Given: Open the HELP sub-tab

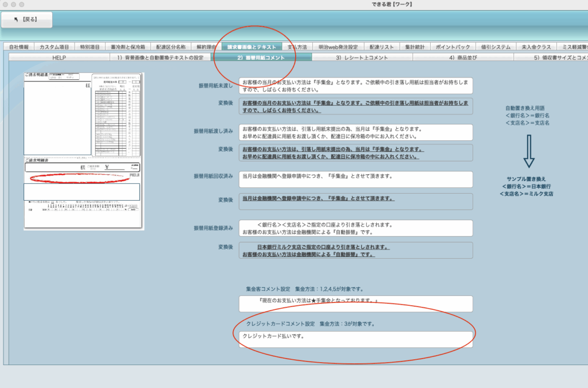Looking at the screenshot, I should [x=59, y=57].
